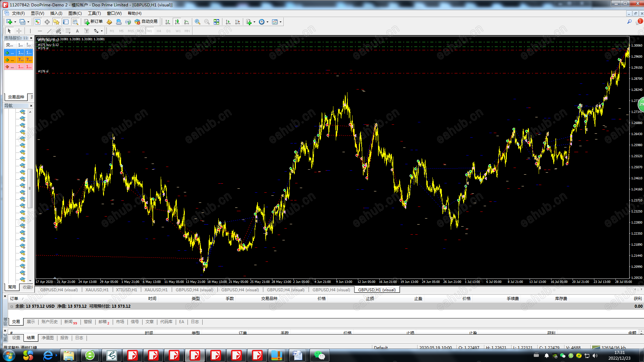Viewport: 644px width, 362px height.
Task: Open the 插入(I) menu
Action: click(56, 13)
